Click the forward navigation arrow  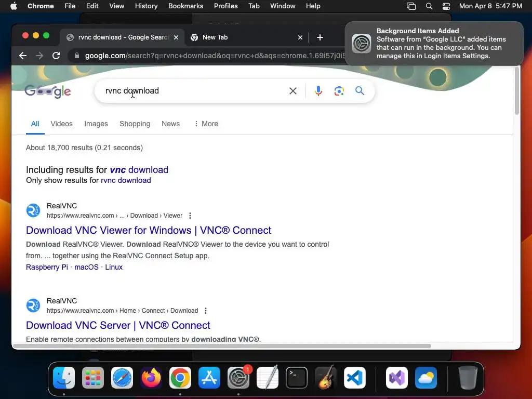point(39,56)
